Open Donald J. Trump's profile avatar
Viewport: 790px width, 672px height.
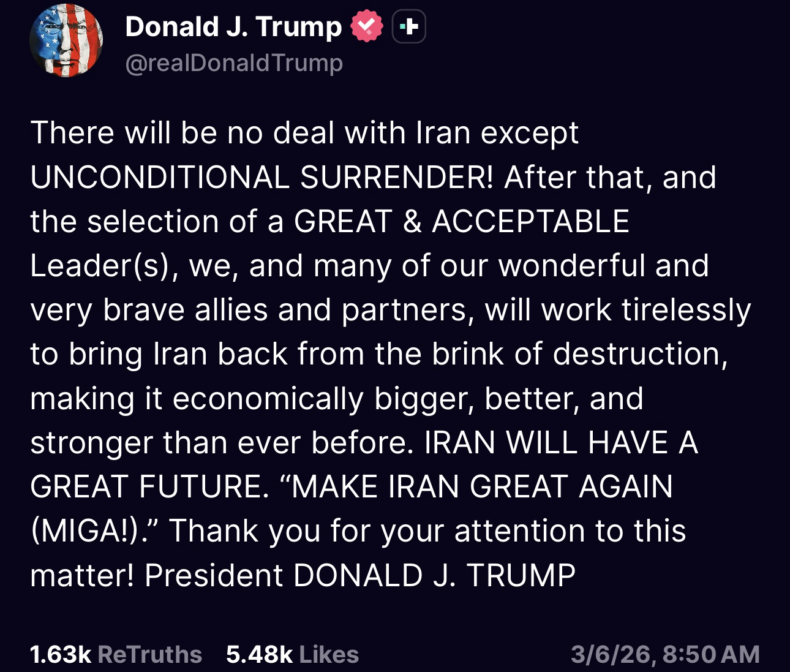tap(66, 40)
